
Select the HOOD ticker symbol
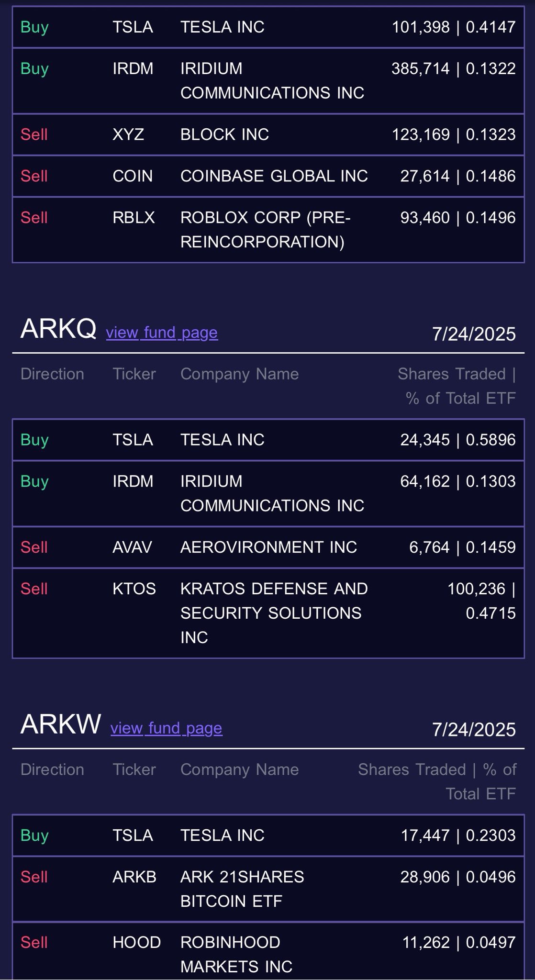click(136, 942)
